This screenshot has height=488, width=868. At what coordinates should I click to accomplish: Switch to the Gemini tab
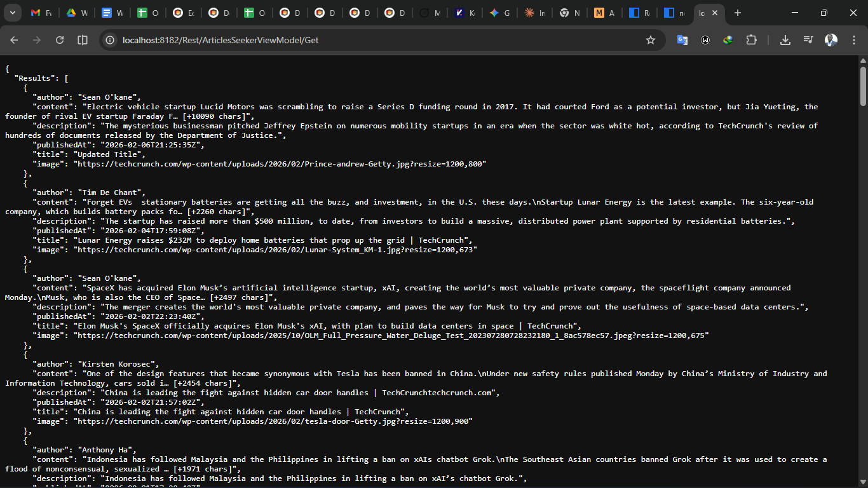point(499,13)
